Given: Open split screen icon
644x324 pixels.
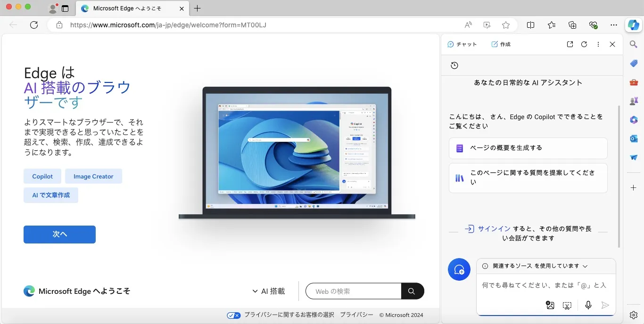Looking at the screenshot, I should (x=530, y=25).
